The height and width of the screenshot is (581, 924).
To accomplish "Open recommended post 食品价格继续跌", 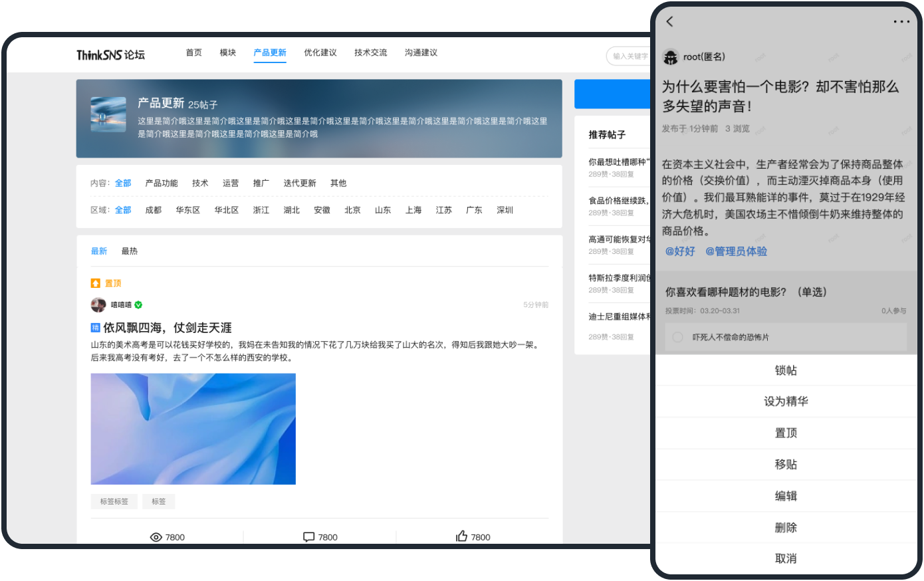I will (x=619, y=201).
